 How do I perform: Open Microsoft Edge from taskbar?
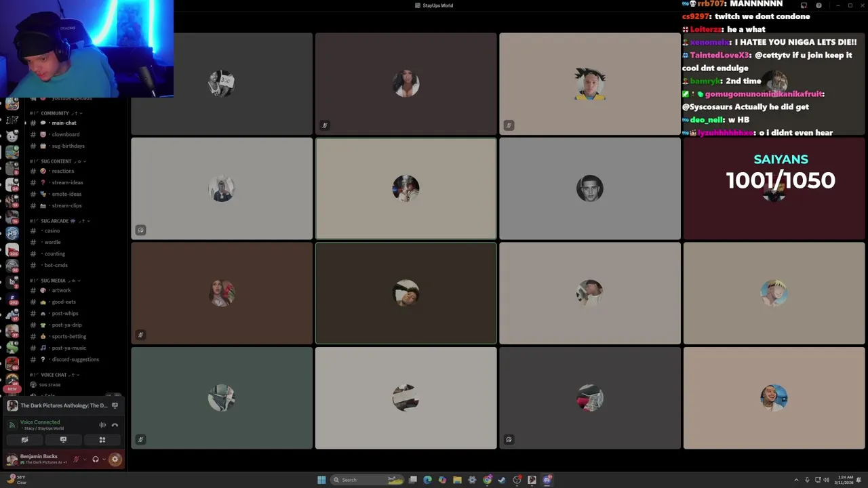427,480
